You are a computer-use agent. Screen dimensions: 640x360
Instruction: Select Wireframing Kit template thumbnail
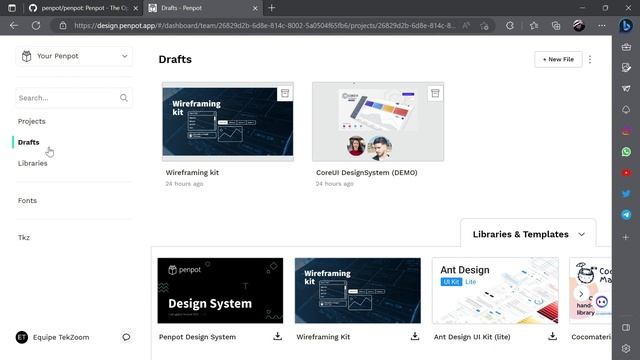pyautogui.click(x=358, y=290)
